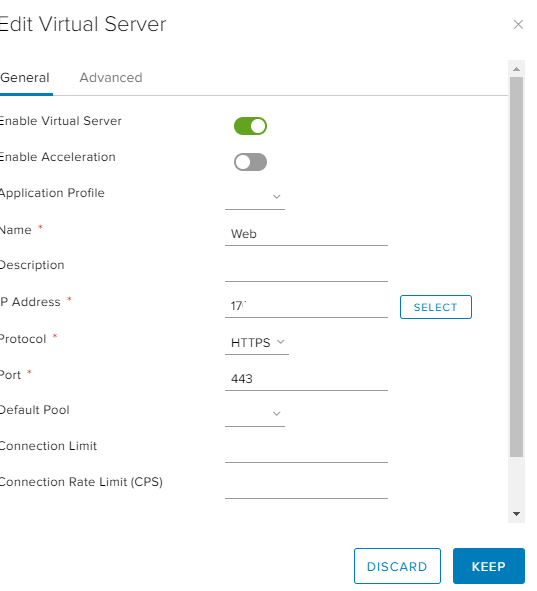
Task: Click the Default Pool chevron icon
Action: tap(277, 414)
